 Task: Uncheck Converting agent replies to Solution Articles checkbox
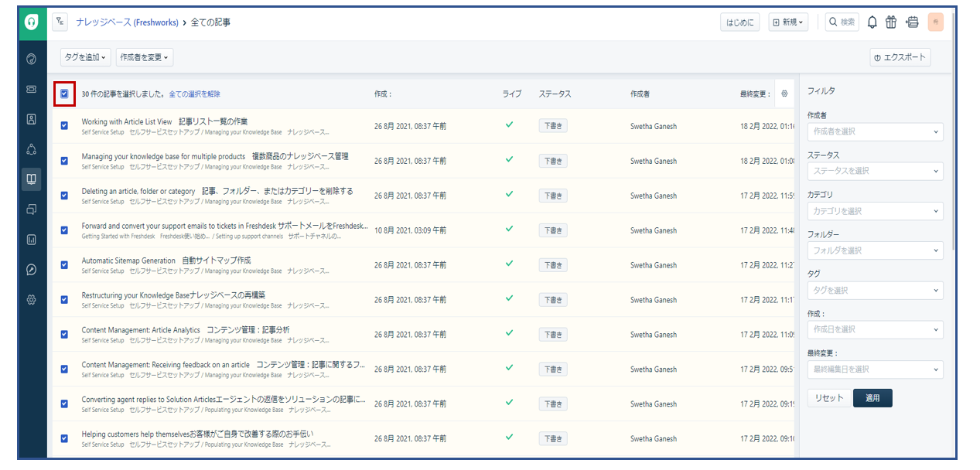(x=64, y=404)
